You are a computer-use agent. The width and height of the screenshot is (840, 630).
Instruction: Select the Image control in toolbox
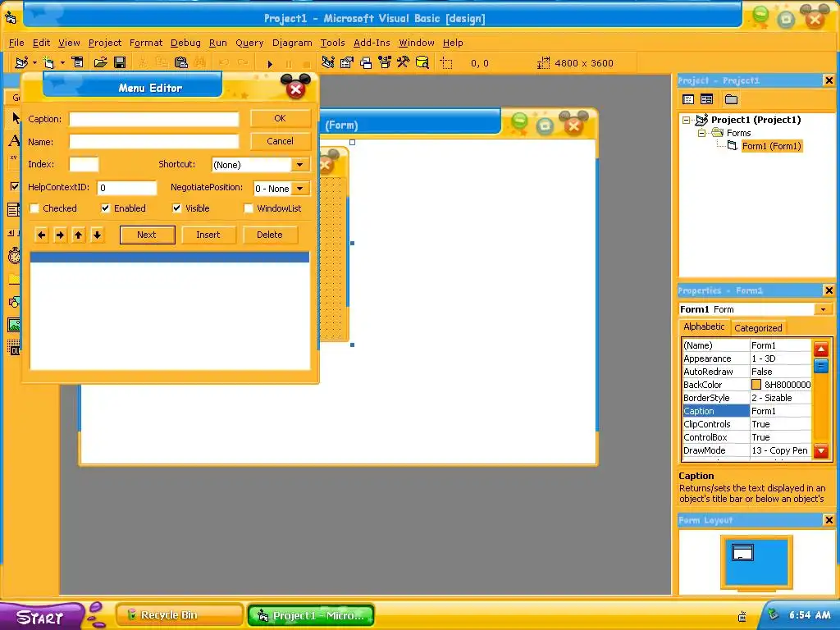(x=14, y=325)
